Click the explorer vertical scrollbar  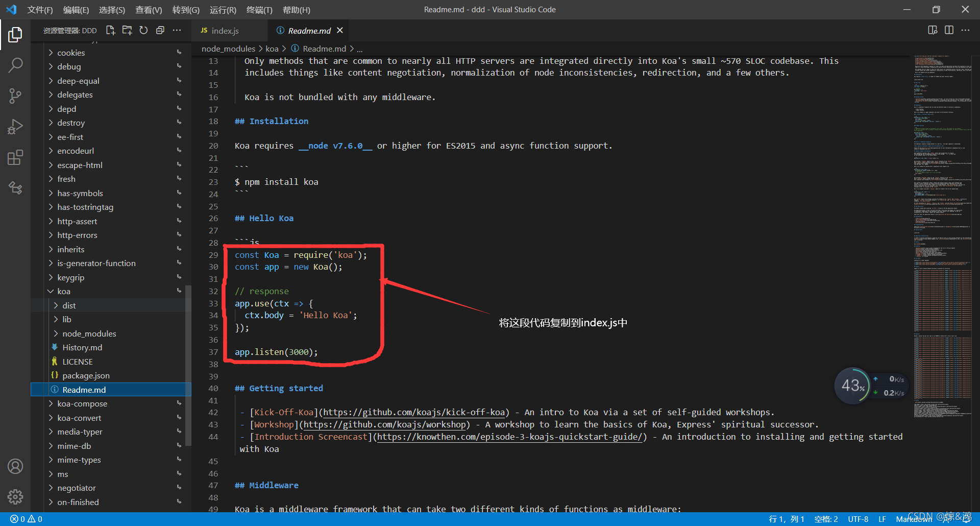[x=188, y=365]
